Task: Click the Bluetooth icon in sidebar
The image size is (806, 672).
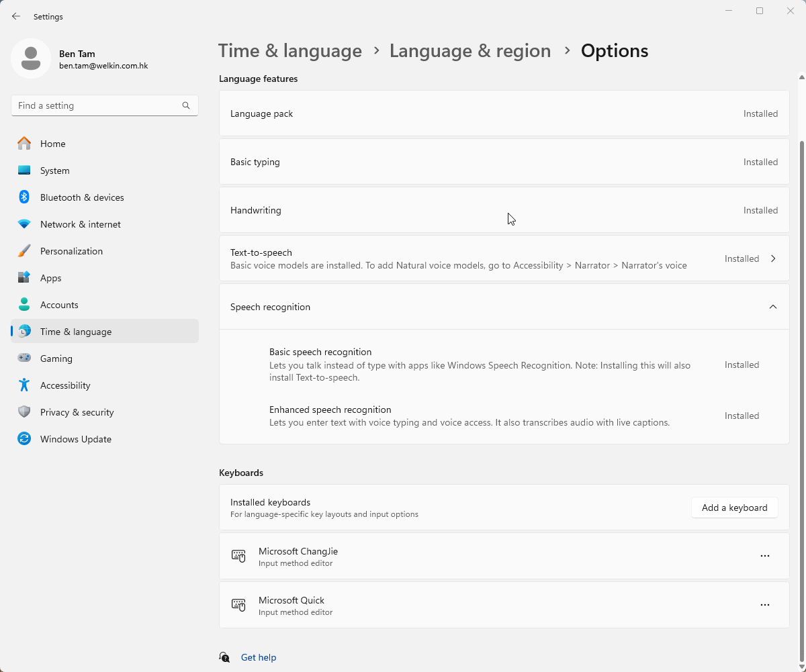Action: pyautogui.click(x=24, y=197)
